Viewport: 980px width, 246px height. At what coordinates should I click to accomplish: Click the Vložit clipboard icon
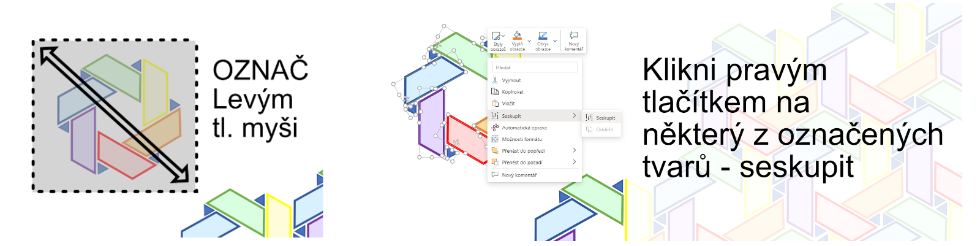coord(496,104)
